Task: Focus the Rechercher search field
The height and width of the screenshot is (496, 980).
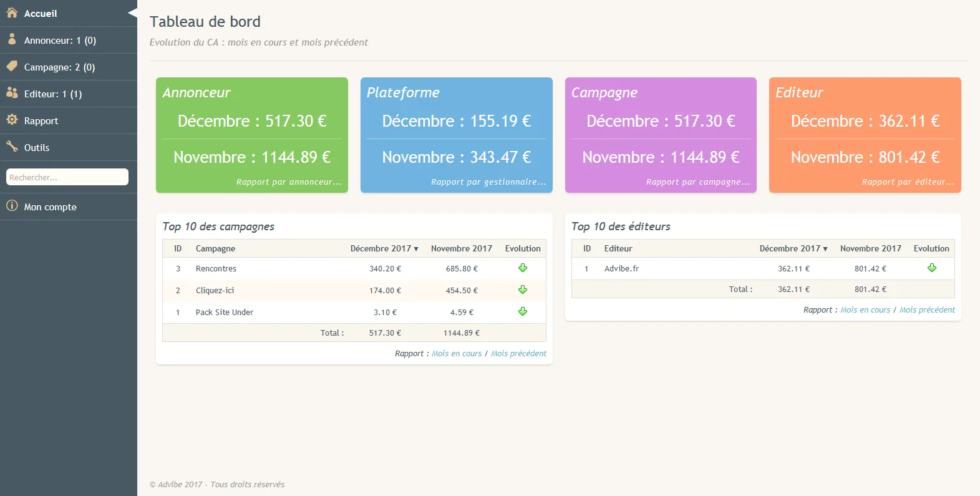Action: (67, 177)
